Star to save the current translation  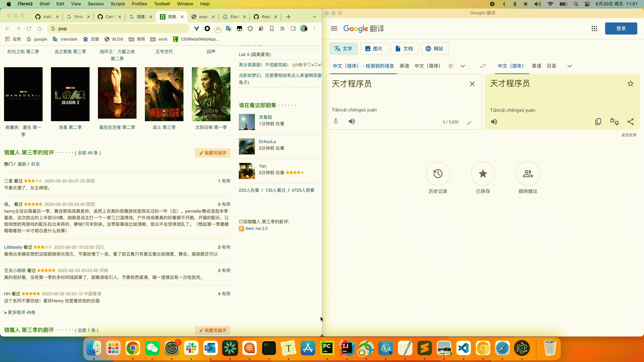(631, 83)
